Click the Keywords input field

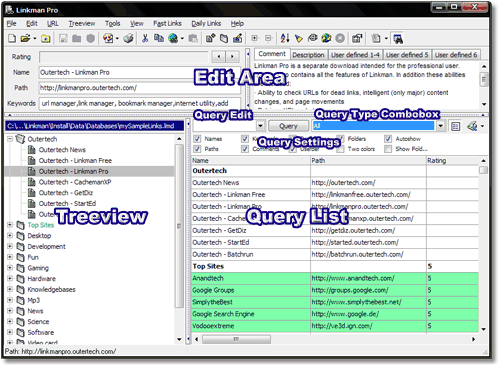[x=140, y=103]
